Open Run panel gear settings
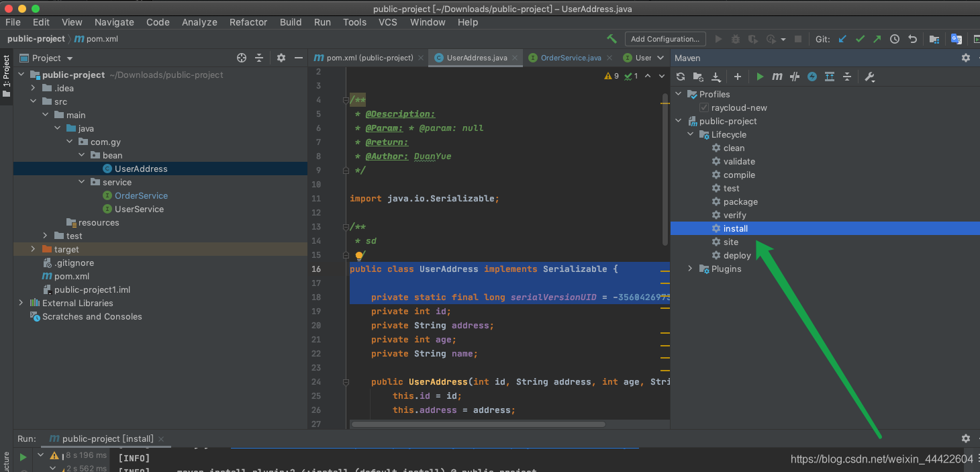The height and width of the screenshot is (472, 980). [966, 438]
